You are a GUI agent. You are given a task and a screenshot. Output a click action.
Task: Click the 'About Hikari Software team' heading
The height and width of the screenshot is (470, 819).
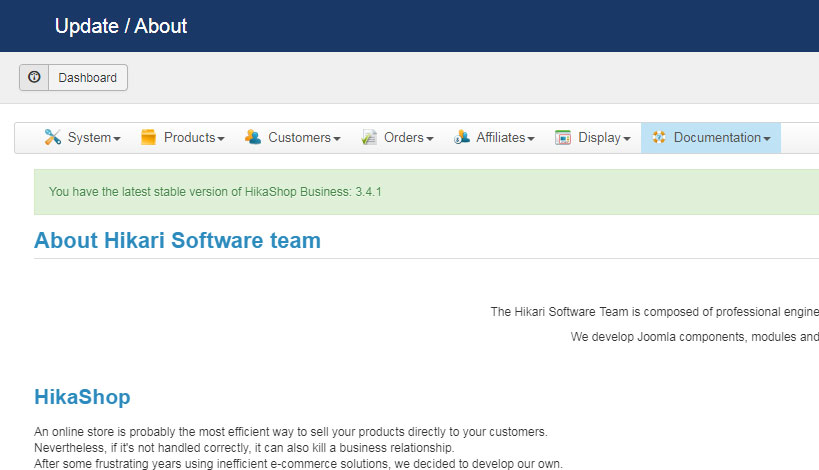[178, 241]
